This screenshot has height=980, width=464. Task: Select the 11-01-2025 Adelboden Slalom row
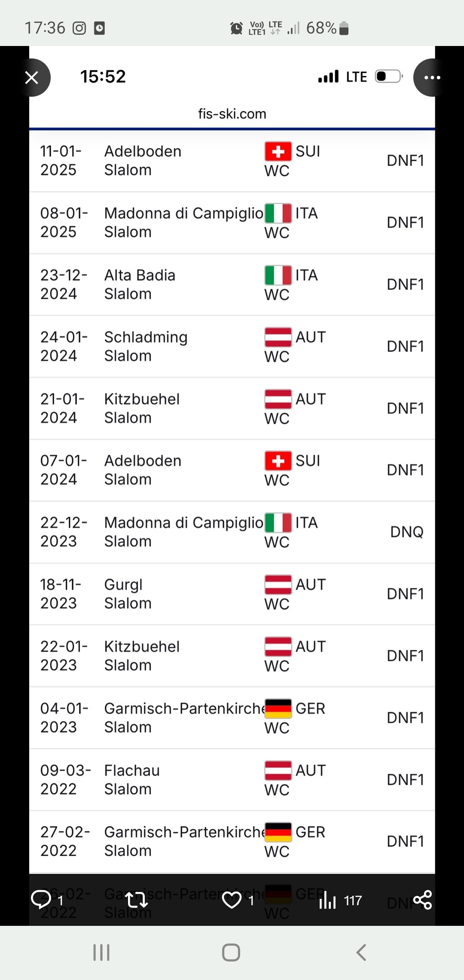pos(232,161)
